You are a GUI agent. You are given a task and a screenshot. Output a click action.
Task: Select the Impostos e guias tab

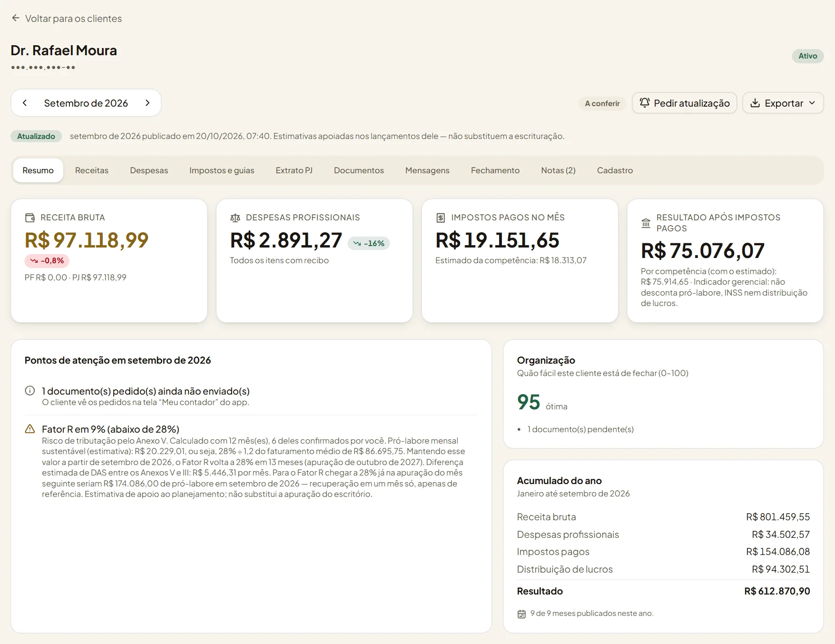pos(222,170)
